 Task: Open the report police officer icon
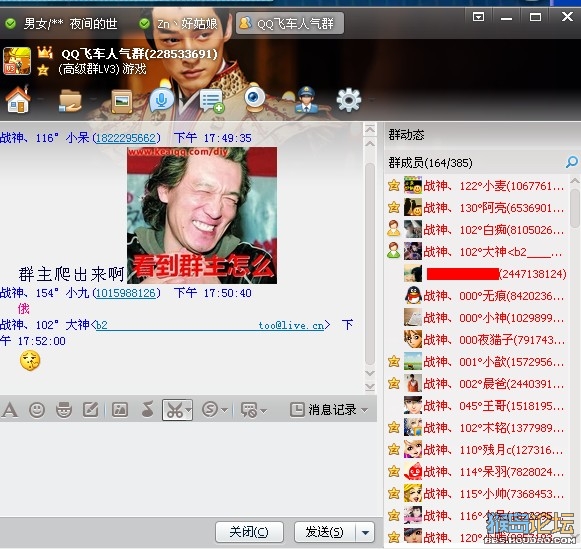tap(306, 99)
